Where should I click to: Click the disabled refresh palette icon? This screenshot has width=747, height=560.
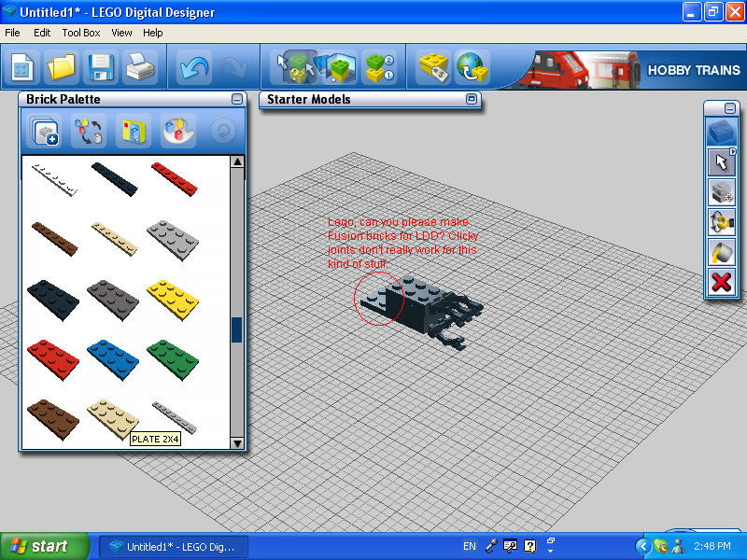tap(223, 131)
